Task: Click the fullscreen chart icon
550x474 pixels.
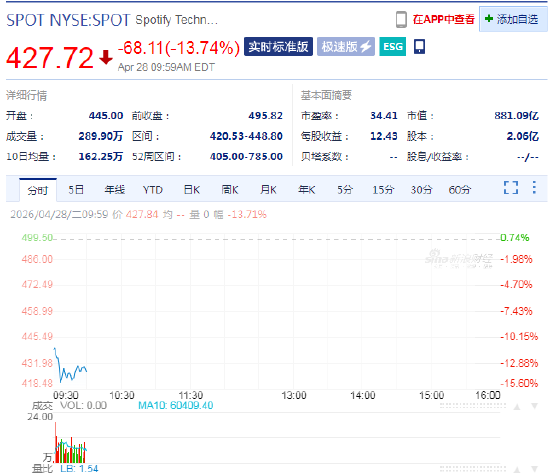Action: 511,187
